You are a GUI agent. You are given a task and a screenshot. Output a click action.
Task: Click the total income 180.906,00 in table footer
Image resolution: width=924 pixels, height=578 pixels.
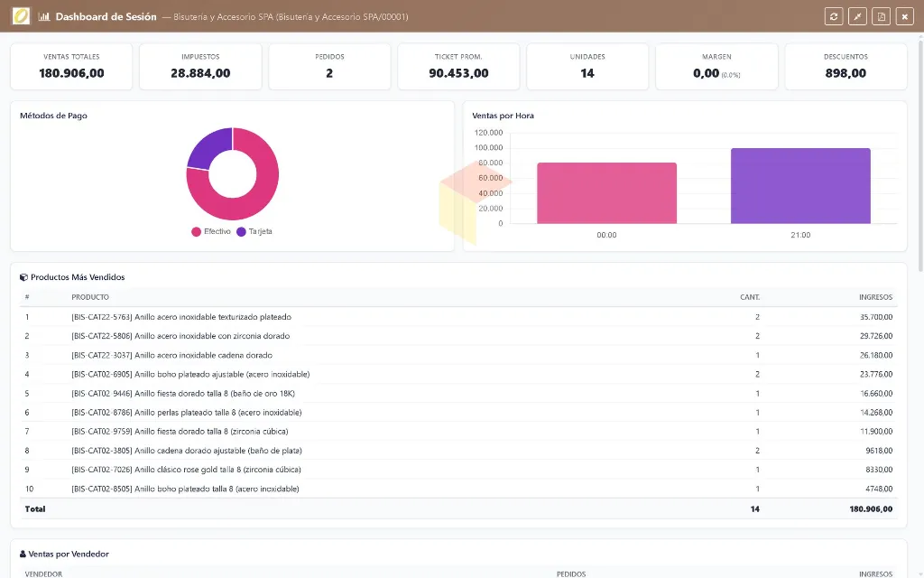(x=871, y=509)
